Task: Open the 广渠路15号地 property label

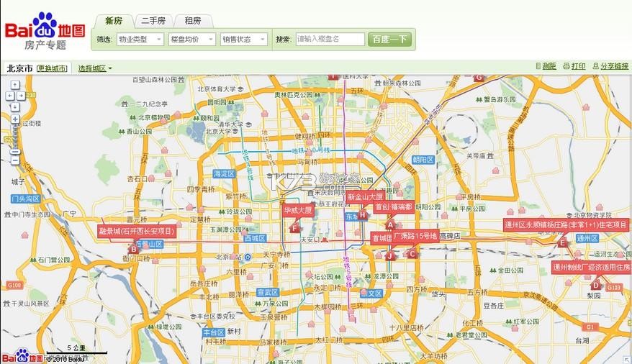Action: coord(415,236)
